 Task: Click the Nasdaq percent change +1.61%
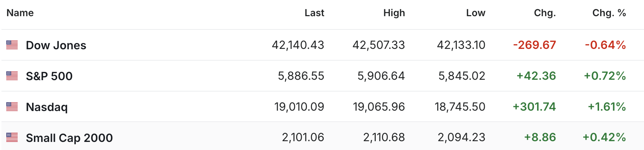[x=607, y=107]
